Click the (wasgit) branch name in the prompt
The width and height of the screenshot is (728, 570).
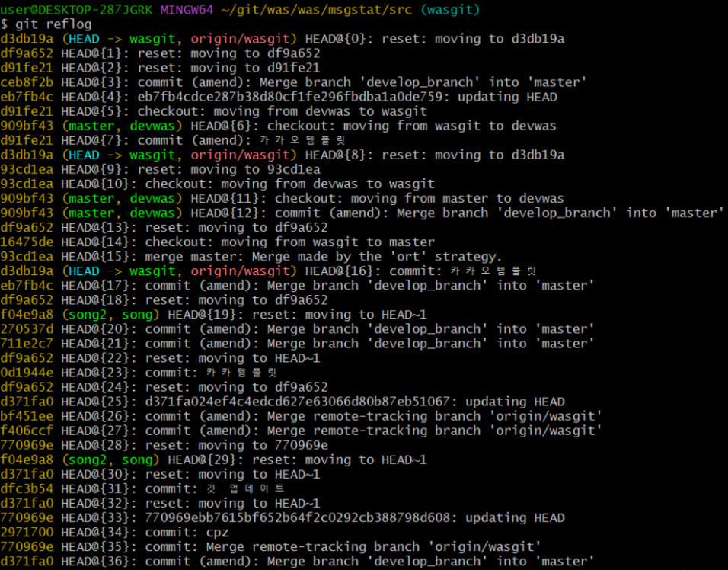[x=450, y=9]
